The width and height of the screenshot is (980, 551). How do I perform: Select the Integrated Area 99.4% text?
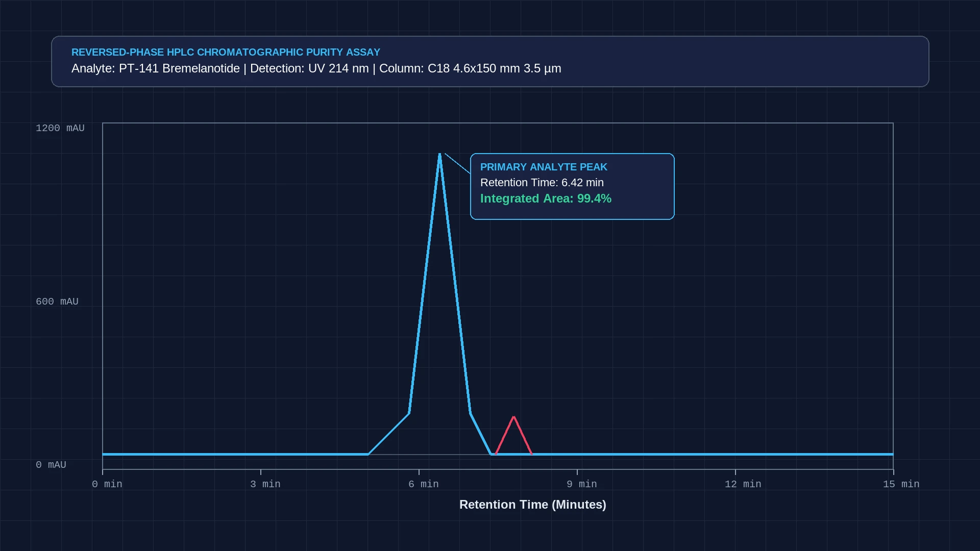546,198
